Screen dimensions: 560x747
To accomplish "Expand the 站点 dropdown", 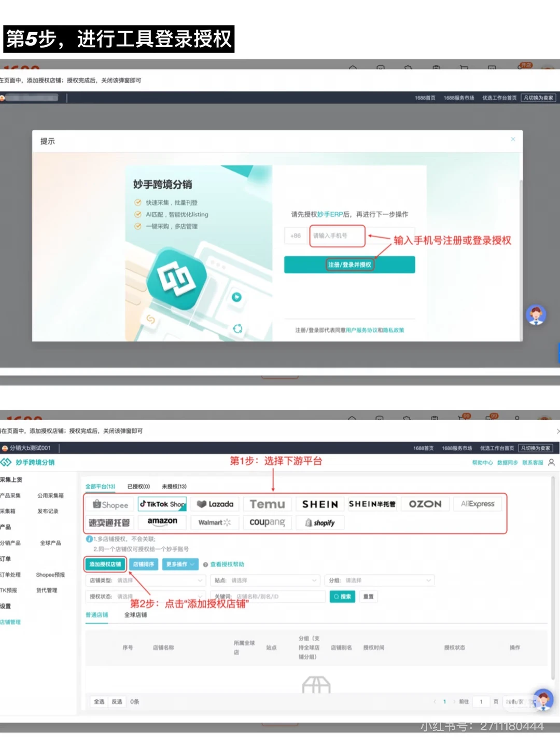I will click(265, 580).
